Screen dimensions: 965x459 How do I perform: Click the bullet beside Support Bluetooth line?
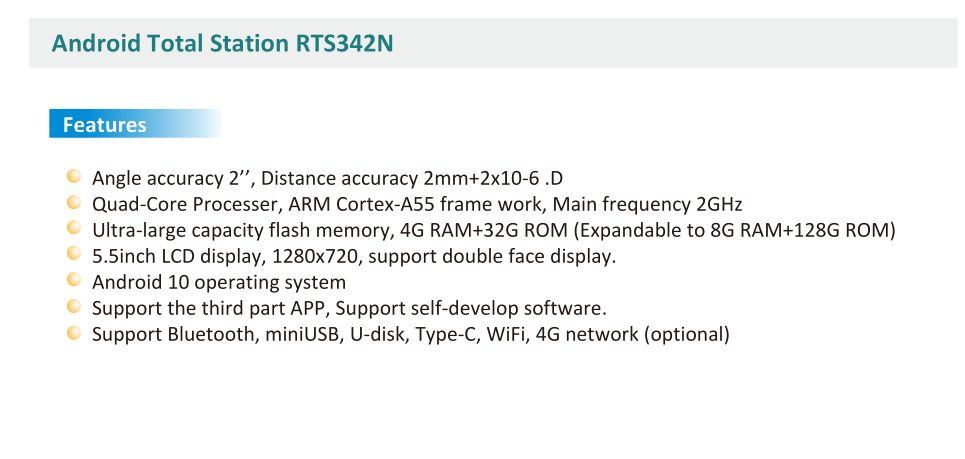(74, 333)
